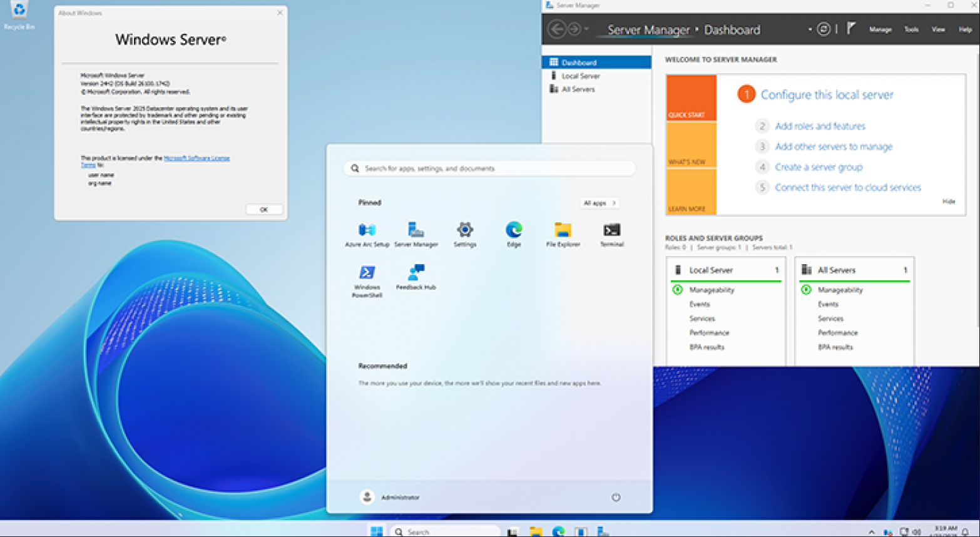Open the Help menu in Server Manager
This screenshot has height=537, width=980.
[965, 29]
